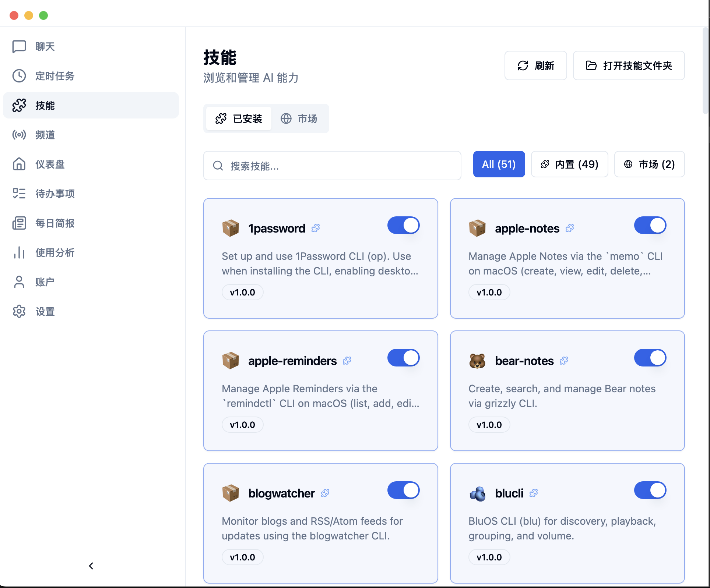Click the 刷新 button
This screenshot has height=588, width=710.
(535, 65)
